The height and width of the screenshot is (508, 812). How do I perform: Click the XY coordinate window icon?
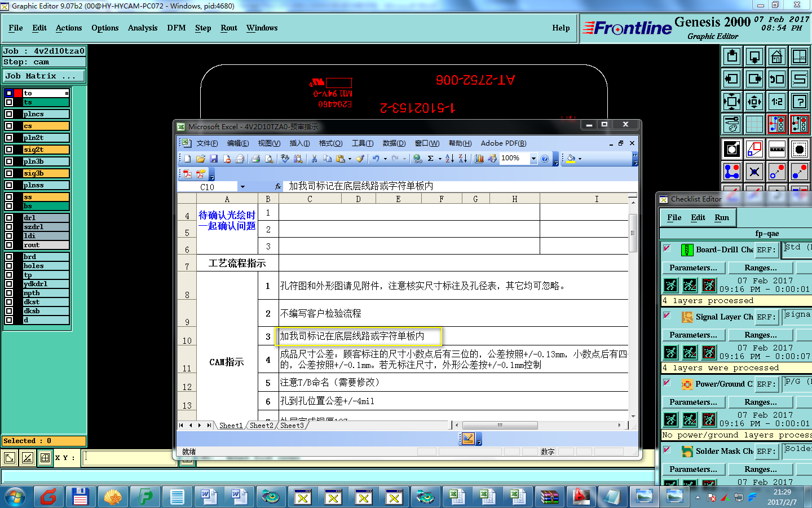coord(800,56)
